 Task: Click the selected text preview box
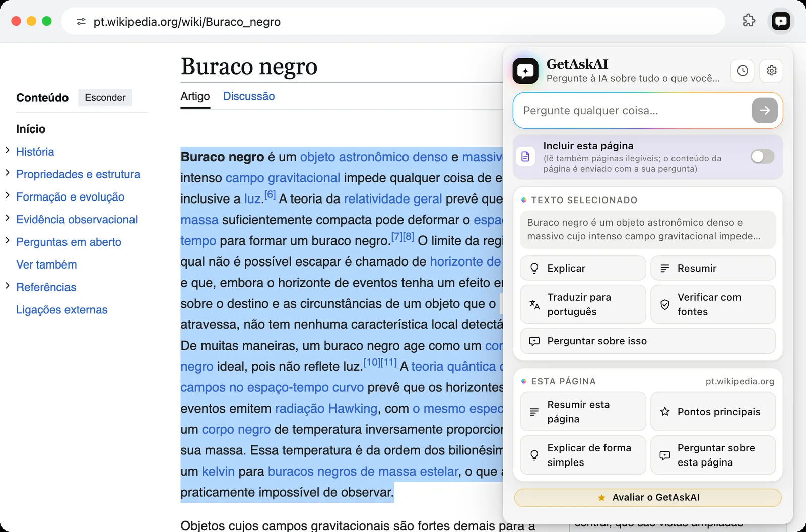(x=648, y=230)
